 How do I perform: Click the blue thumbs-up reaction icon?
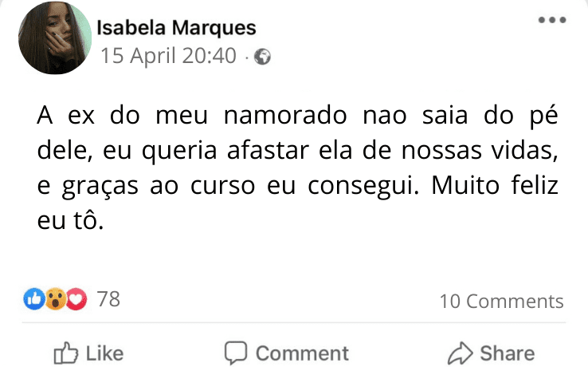[33, 300]
